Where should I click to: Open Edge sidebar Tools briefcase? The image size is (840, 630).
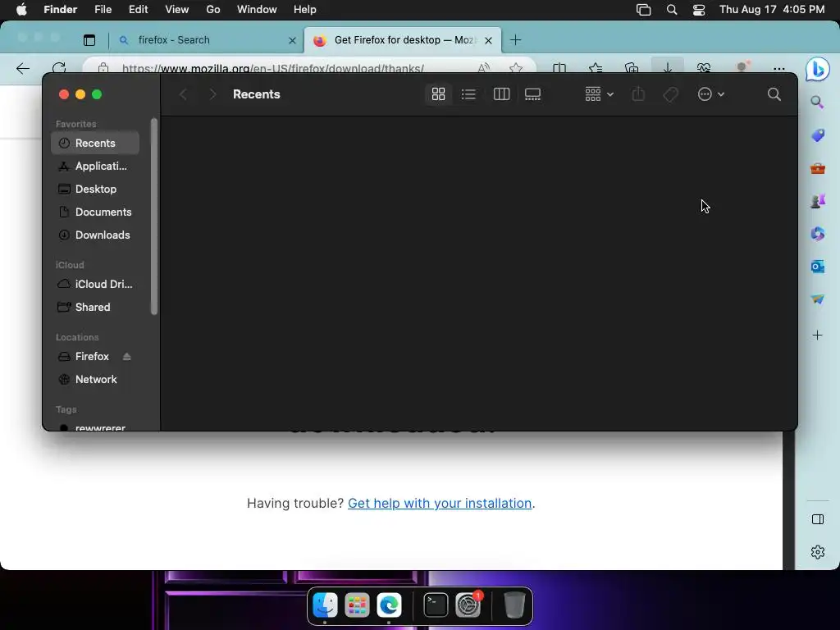pos(818,168)
